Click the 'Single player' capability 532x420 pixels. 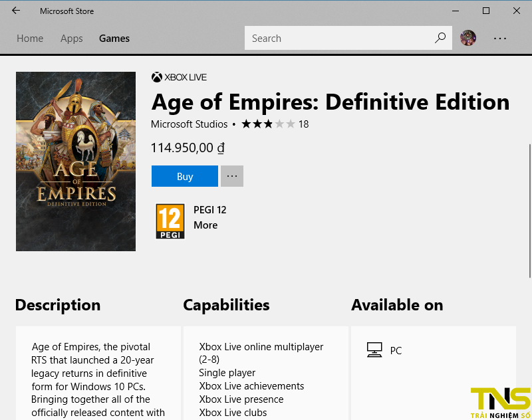227,373
